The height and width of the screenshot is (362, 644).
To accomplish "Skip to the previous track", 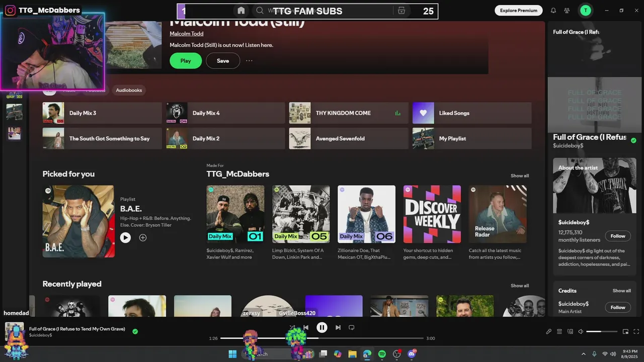I will (306, 327).
